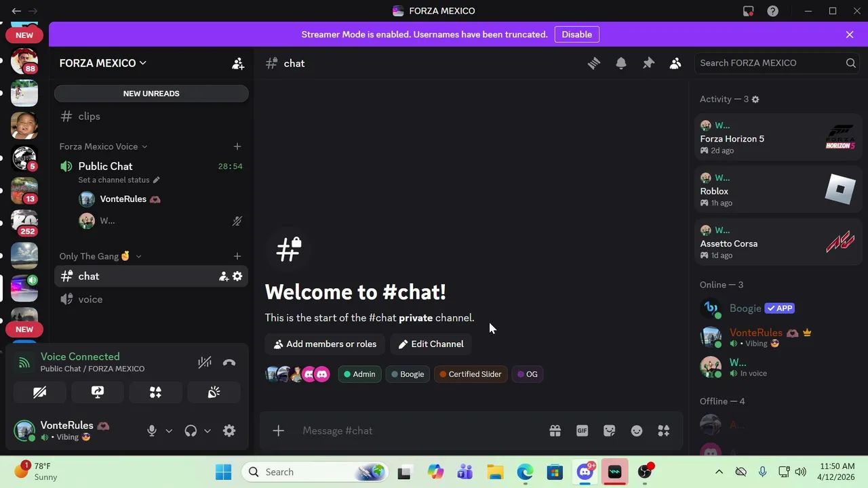868x488 pixels.
Task: Open Threads from the channel header
Action: [x=594, y=63]
